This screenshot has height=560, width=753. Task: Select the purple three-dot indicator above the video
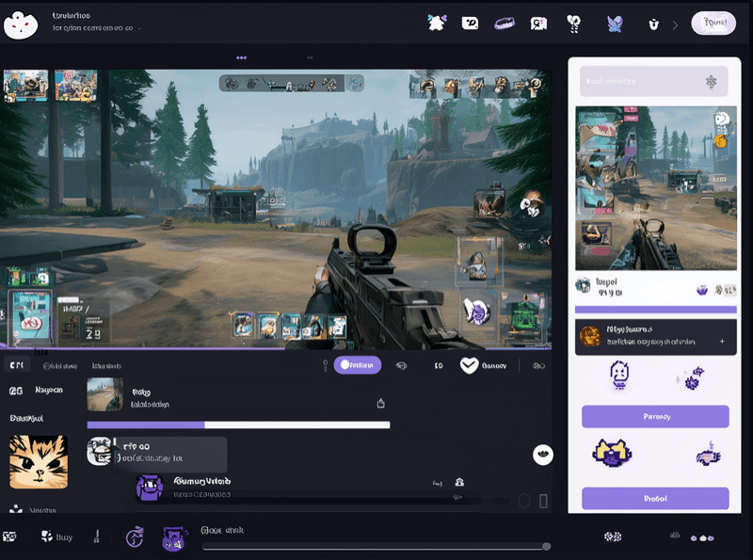tap(242, 57)
